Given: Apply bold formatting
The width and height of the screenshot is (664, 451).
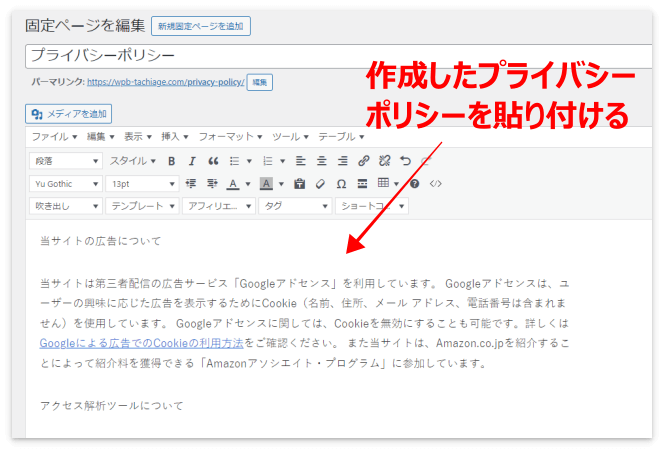Looking at the screenshot, I should pos(172,161).
